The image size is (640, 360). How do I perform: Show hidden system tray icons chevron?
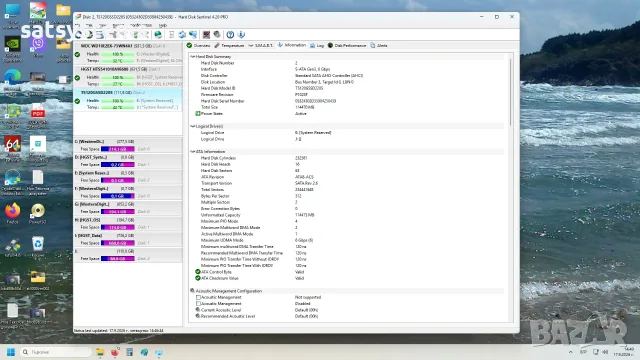571,352
